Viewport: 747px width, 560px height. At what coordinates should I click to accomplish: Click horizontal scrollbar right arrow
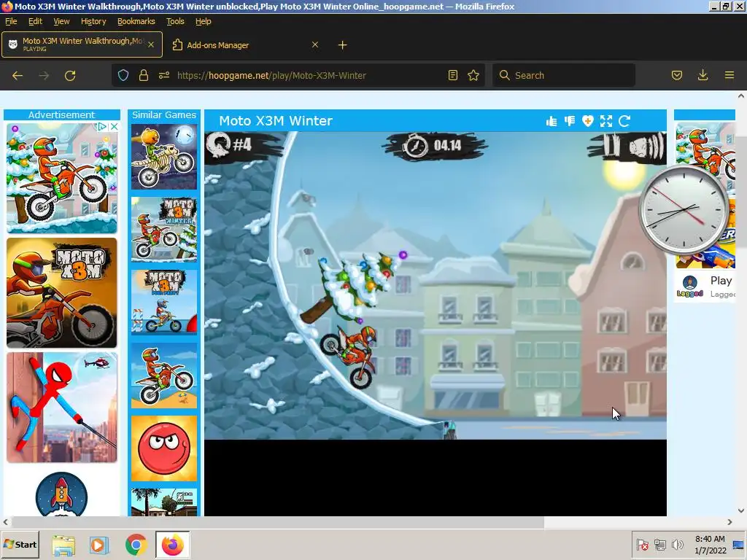coord(729,522)
